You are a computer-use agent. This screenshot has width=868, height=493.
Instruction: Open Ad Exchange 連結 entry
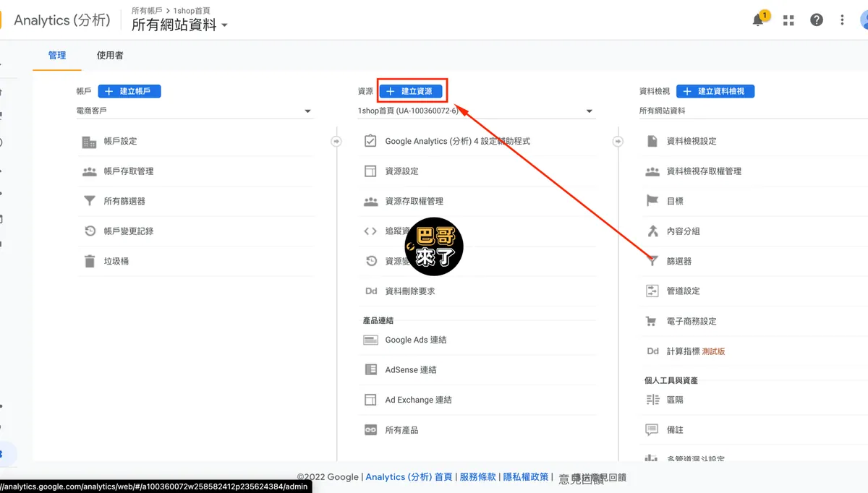click(419, 400)
